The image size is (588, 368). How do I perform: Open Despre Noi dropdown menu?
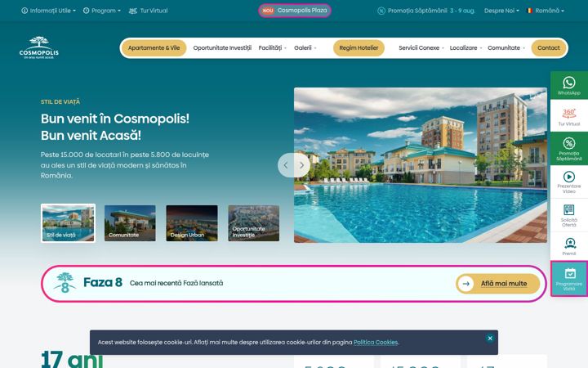(x=501, y=11)
